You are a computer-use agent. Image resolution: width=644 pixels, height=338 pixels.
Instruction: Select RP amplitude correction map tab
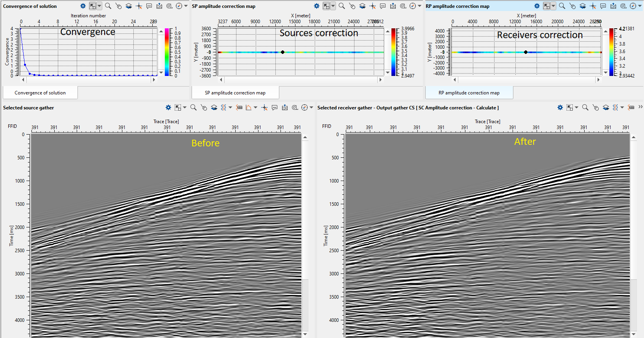tap(469, 93)
